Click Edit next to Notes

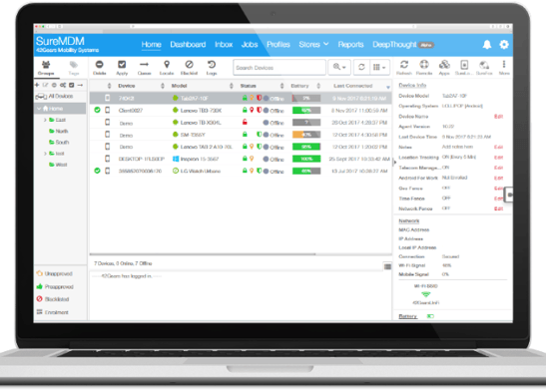pyautogui.click(x=499, y=147)
